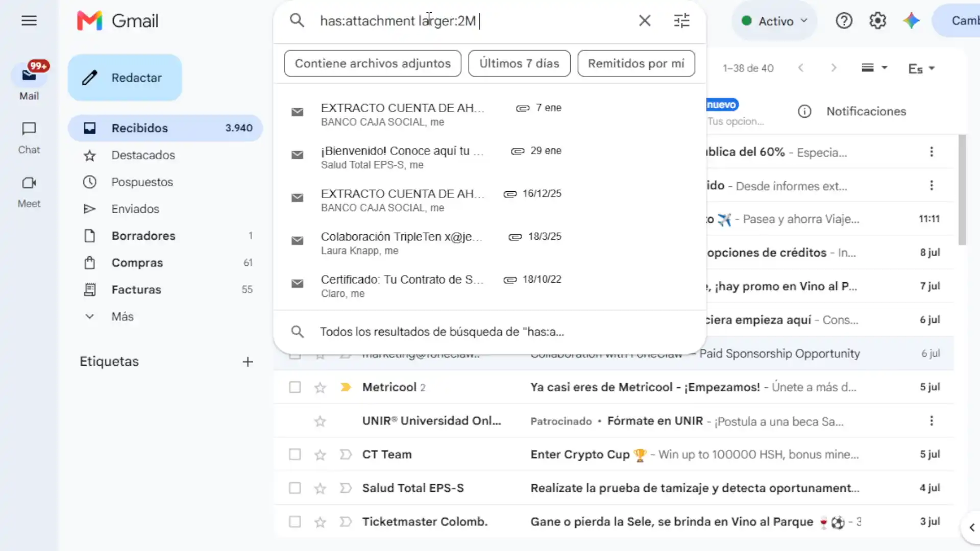Star the Salud Total EPS-S email
The height and width of the screenshot is (551, 980).
[x=320, y=488]
